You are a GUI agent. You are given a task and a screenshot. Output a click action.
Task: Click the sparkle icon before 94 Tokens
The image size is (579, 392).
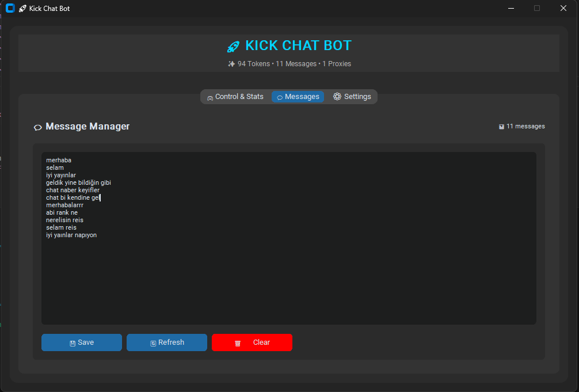(x=231, y=64)
